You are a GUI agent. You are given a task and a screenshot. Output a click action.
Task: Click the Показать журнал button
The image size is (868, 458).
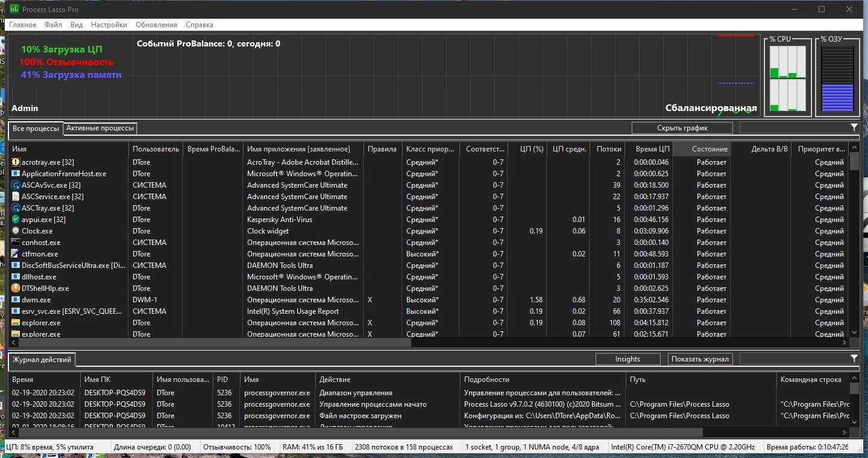700,359
